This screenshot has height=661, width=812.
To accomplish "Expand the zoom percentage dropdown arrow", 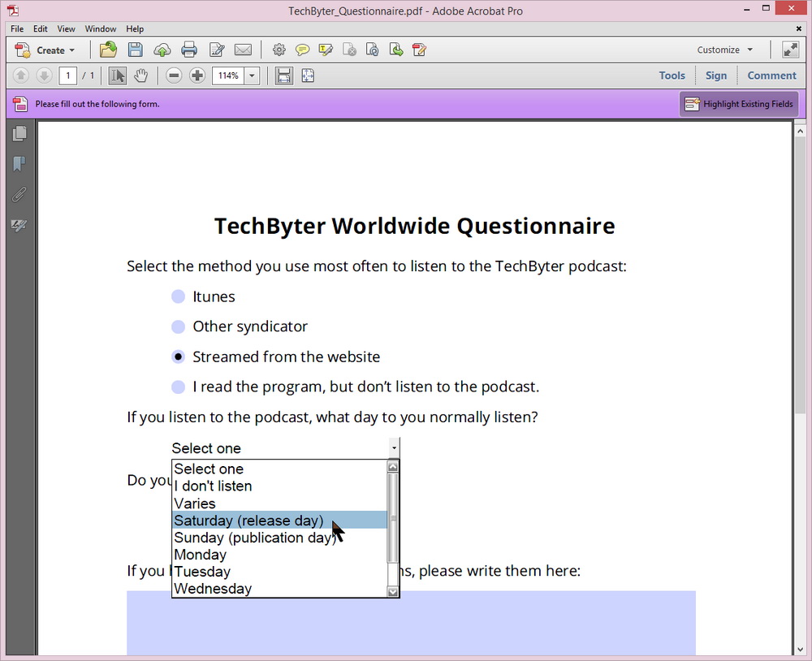I will (252, 76).
